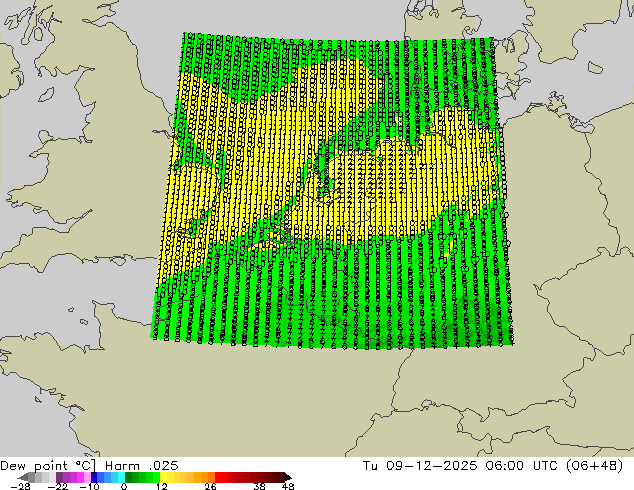Click the legend value '-28'
The image size is (634, 490).
(x=20, y=486)
